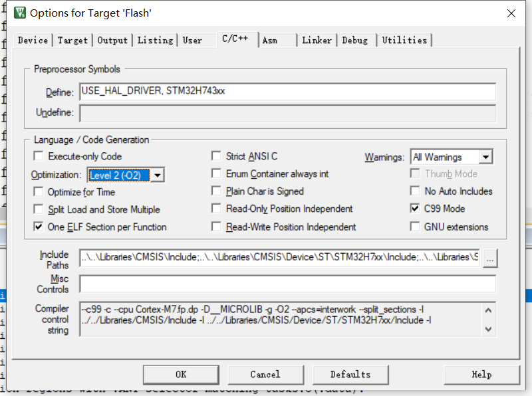This screenshot has width=532, height=396.
Task: Enable Execute-only Code checkbox
Action: click(39, 156)
